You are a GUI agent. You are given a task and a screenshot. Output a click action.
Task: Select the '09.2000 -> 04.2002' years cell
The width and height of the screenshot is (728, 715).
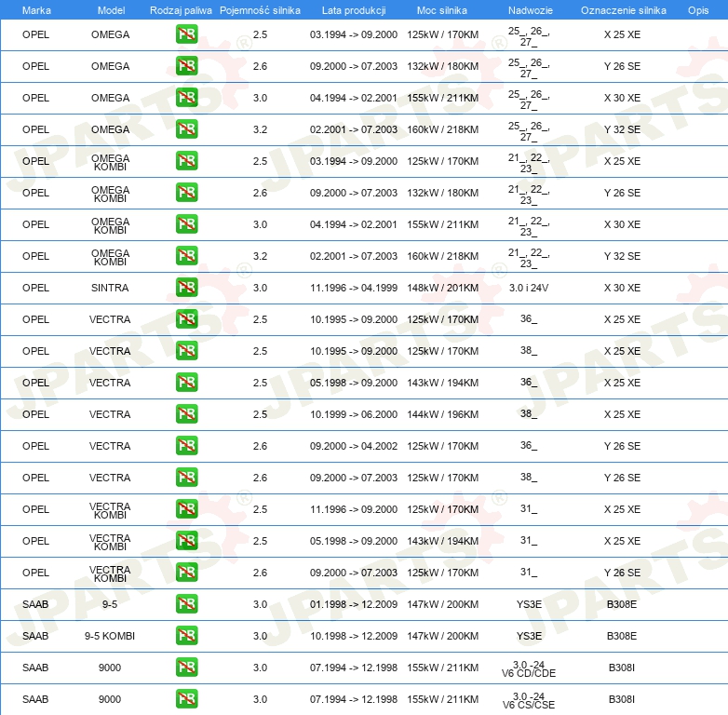coord(354,446)
